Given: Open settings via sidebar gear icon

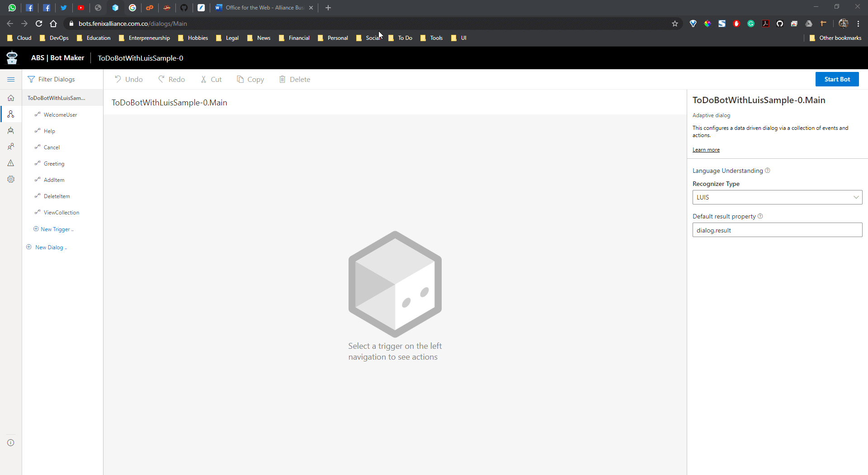Looking at the screenshot, I should pos(11,179).
